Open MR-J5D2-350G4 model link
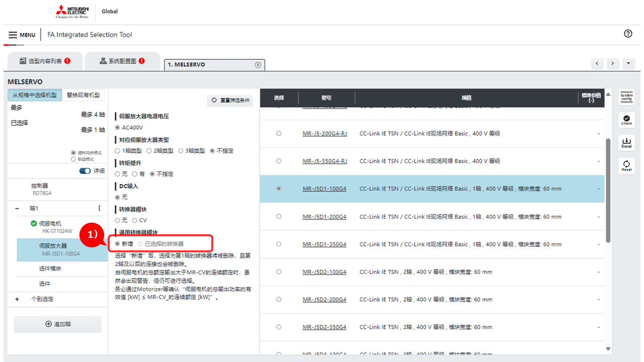 tap(325, 327)
